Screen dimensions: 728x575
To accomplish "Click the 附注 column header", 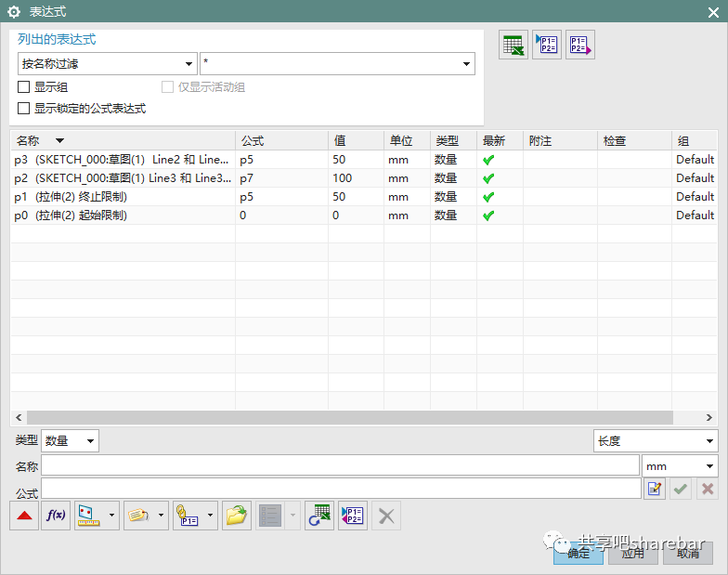I will (561, 141).
